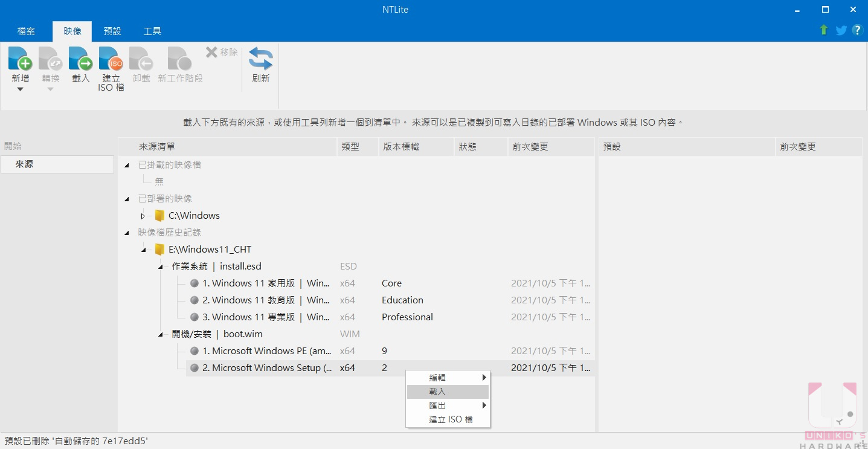Open the 檔案 (File) tab
Viewport: 868px width, 449px height.
point(27,31)
